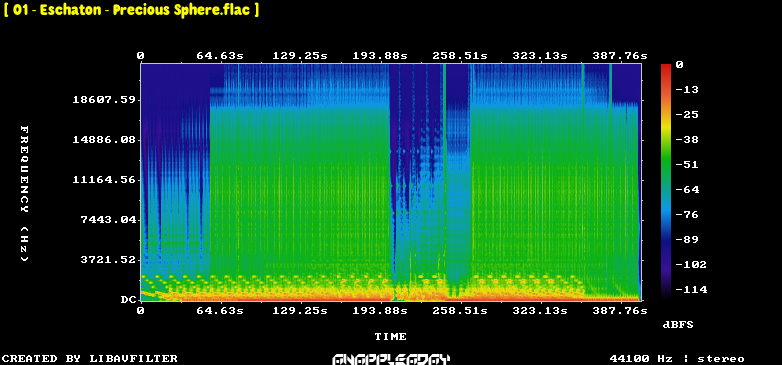Click the 387.76s label on bottom time axis

pos(619,311)
